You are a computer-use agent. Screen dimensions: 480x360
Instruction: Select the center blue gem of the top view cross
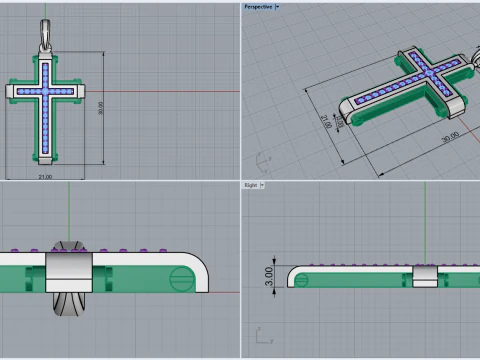click(x=45, y=91)
